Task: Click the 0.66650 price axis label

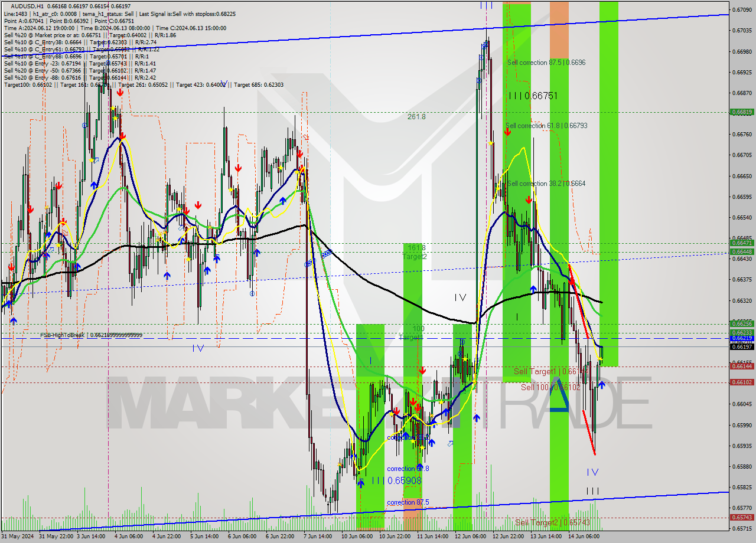Action: (x=742, y=176)
